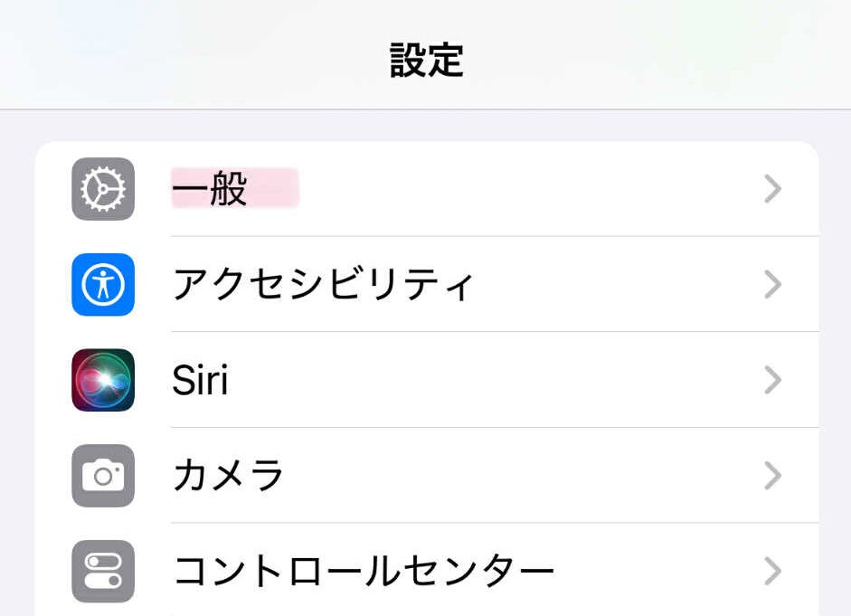Image resolution: width=851 pixels, height=616 pixels.
Task: Select the Siri text label
Action: 200,380
